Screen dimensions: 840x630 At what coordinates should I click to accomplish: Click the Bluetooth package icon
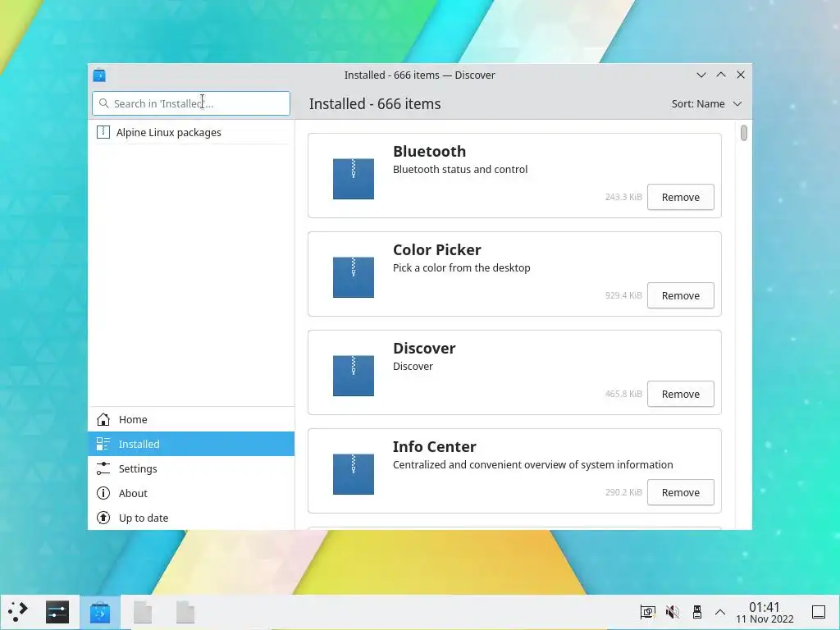coord(354,179)
